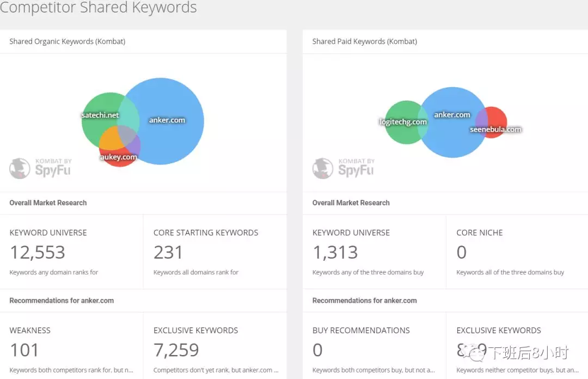Click the Core Niche count 0
The width and height of the screenshot is (588, 379).
[461, 252]
